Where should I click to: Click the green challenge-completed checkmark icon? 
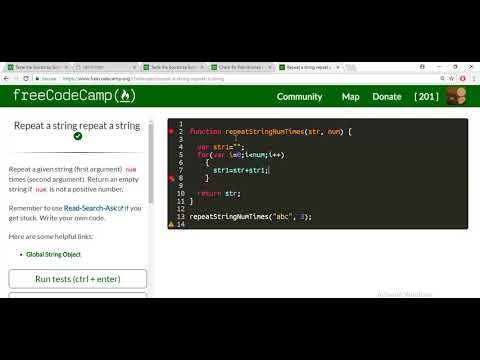point(78,136)
